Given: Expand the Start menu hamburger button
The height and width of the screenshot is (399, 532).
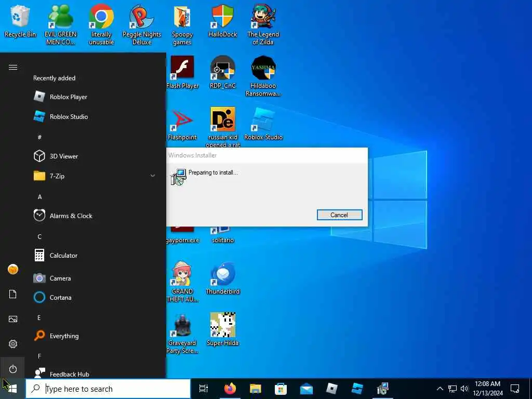Looking at the screenshot, I should pyautogui.click(x=13, y=67).
